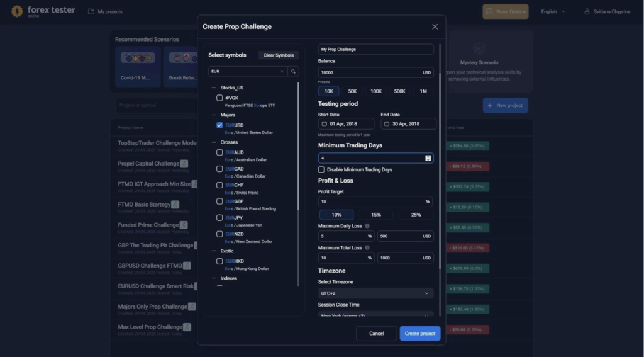The width and height of the screenshot is (644, 357).
Task: Open the English language dropdown
Action: 553,11
